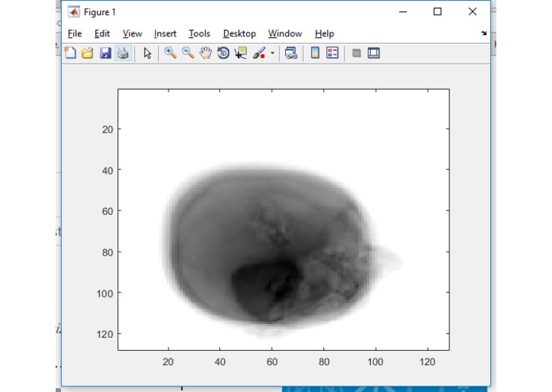Image resolution: width=552 pixels, height=392 pixels.
Task: Minimize the Figure 1 window
Action: click(x=403, y=12)
